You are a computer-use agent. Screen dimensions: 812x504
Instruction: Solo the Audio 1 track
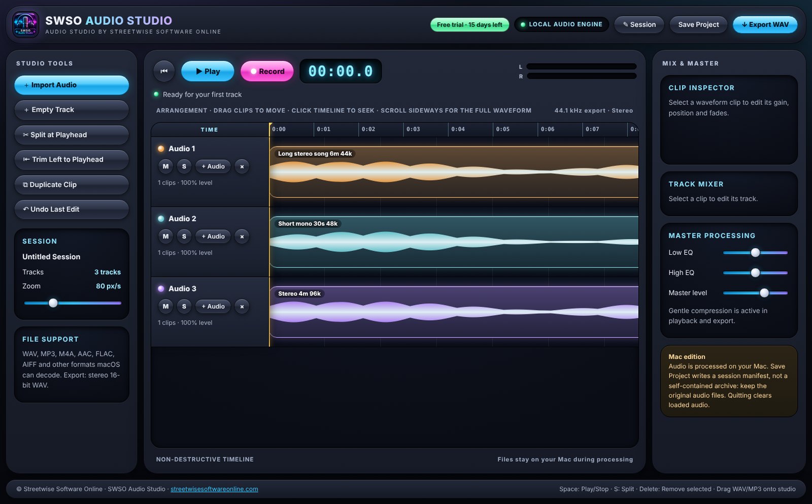pos(184,166)
